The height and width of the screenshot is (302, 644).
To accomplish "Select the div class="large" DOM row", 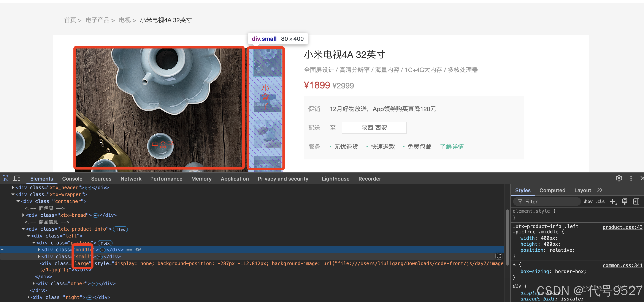I will coord(271,267).
